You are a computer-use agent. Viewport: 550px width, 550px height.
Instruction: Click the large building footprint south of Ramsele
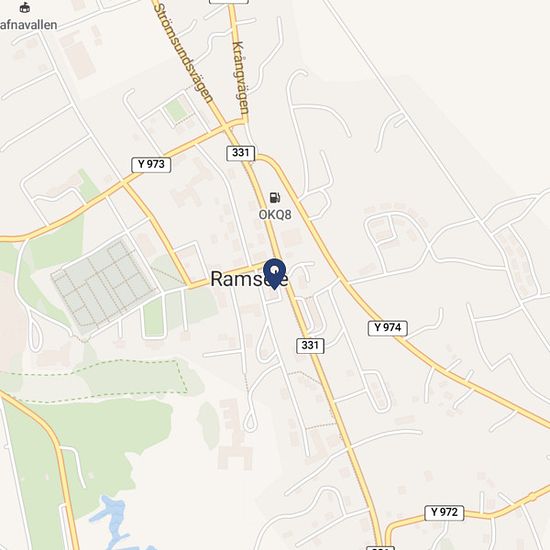coord(234,434)
